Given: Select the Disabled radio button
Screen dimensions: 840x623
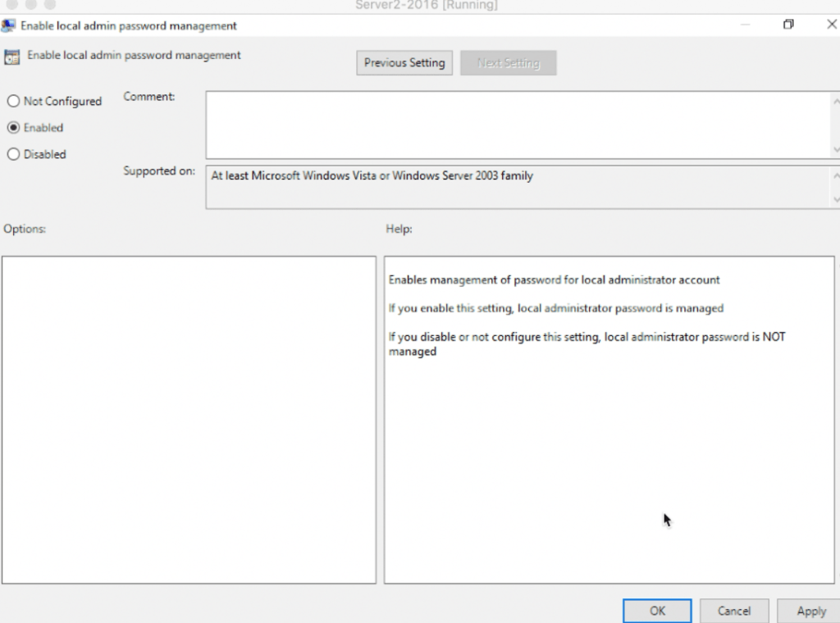Looking at the screenshot, I should [12, 154].
